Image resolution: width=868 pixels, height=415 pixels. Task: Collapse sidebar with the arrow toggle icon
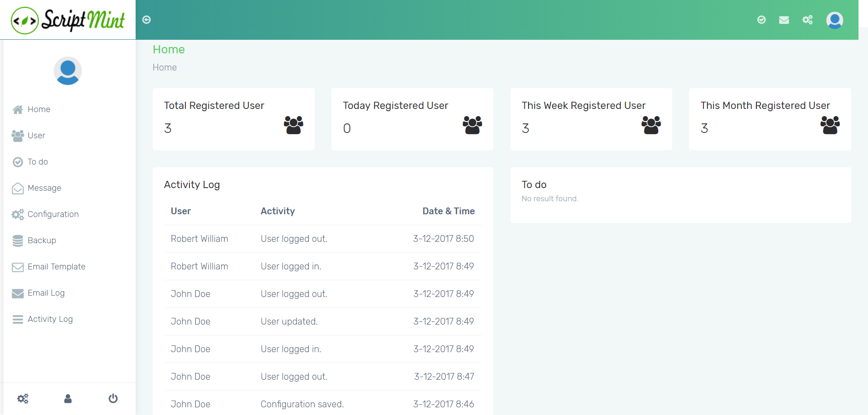(x=146, y=19)
